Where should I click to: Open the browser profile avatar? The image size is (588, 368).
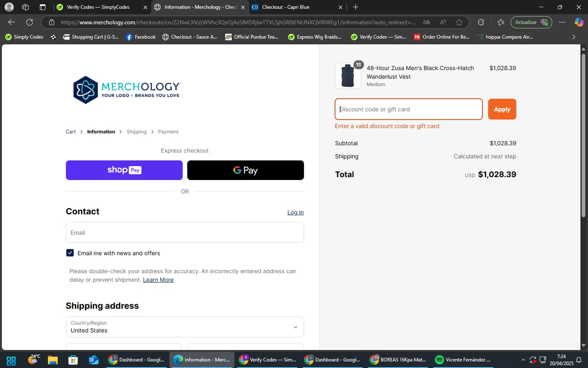[9, 7]
